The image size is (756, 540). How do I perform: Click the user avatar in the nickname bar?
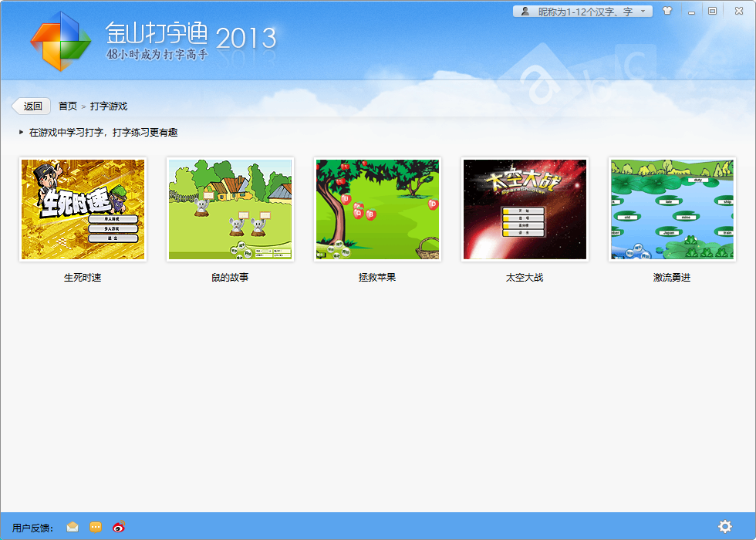pos(525,11)
